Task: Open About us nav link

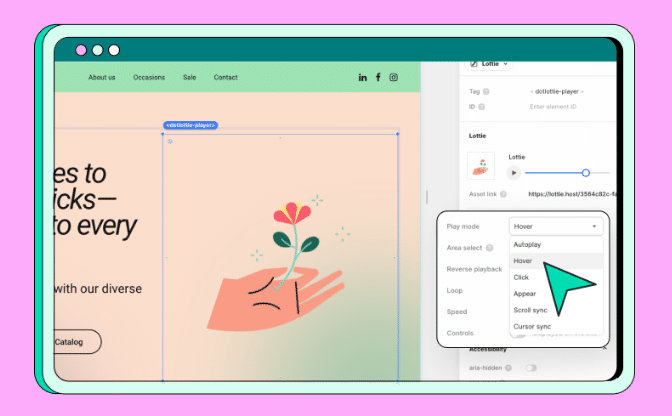Action: pos(102,78)
